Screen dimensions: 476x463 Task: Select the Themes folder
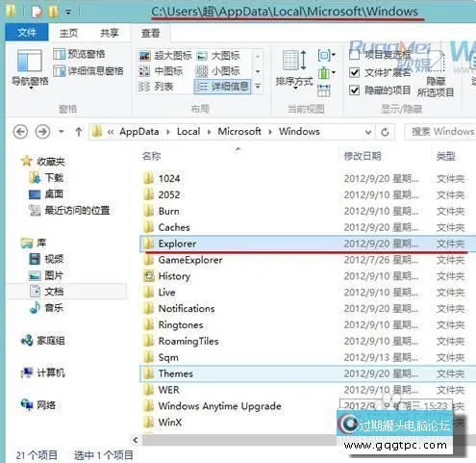click(308, 373)
